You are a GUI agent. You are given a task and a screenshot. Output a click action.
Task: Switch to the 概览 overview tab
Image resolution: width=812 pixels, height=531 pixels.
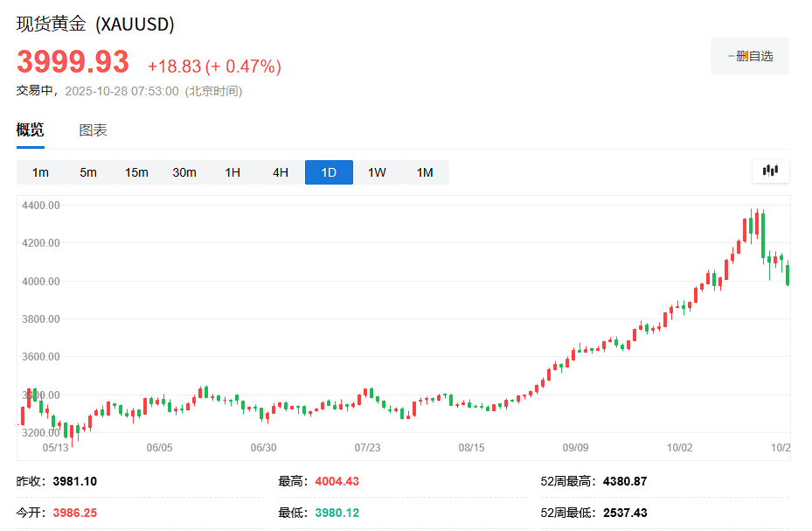coord(30,130)
